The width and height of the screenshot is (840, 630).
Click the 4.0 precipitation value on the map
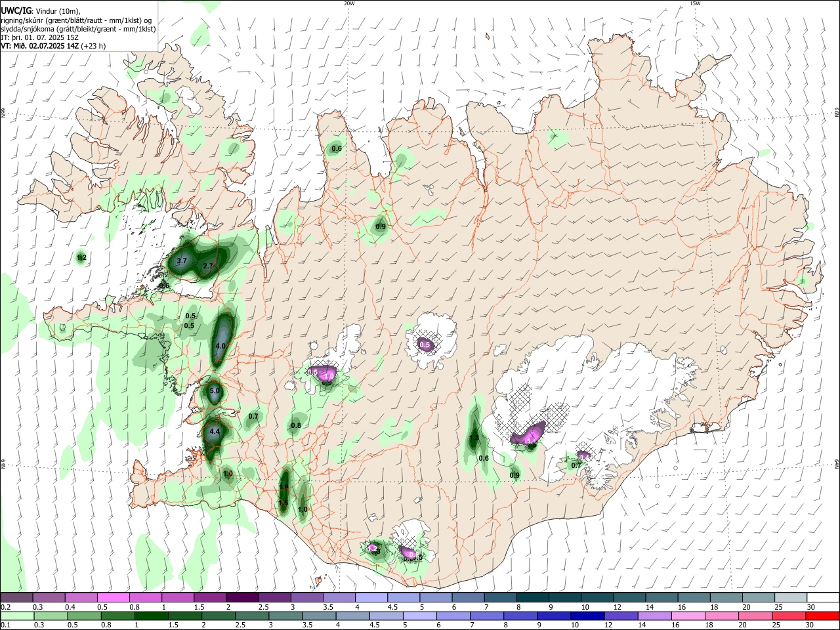pos(220,346)
